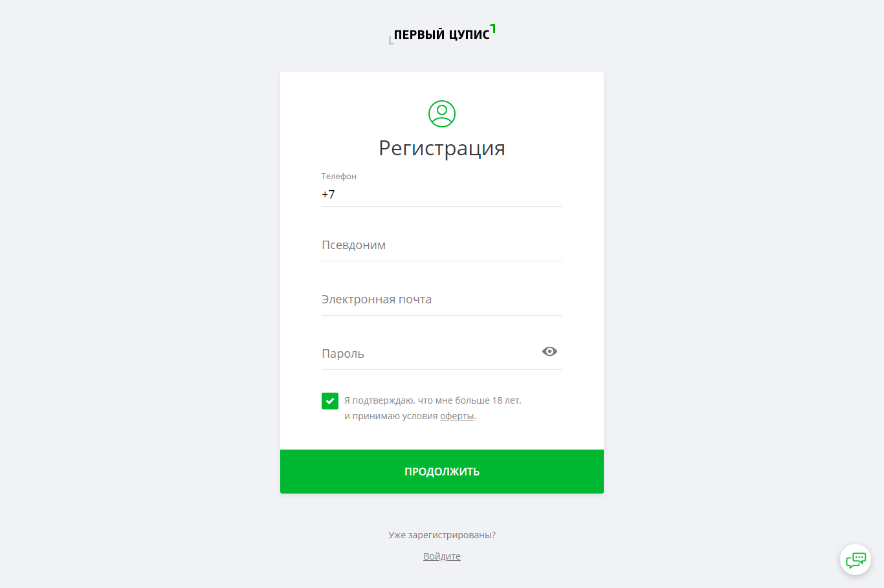Click the 'Я подтверждаю, что мне больше 18 лет' text
This screenshot has height=588, width=884.
click(x=433, y=400)
